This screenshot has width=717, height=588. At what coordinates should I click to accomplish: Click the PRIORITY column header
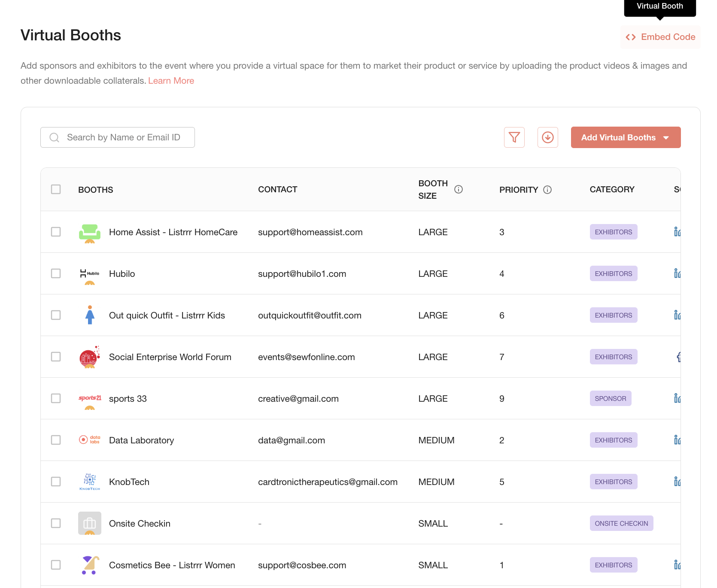(x=519, y=190)
